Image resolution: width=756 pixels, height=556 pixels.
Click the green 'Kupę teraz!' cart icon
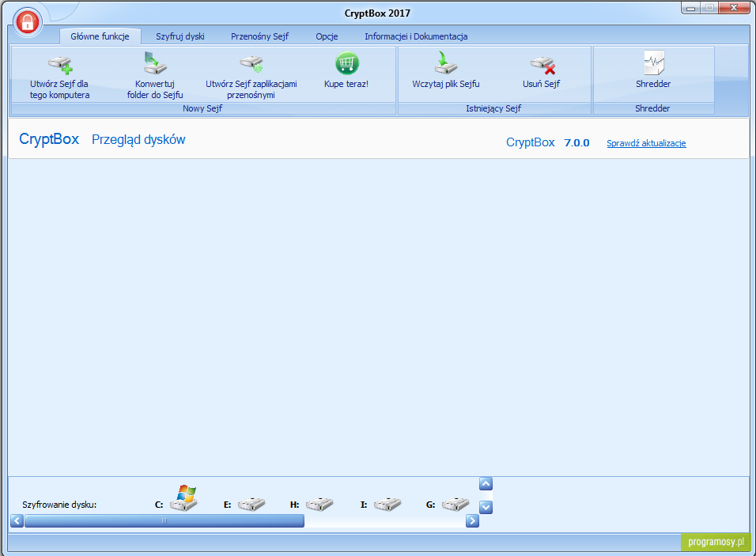click(347, 63)
